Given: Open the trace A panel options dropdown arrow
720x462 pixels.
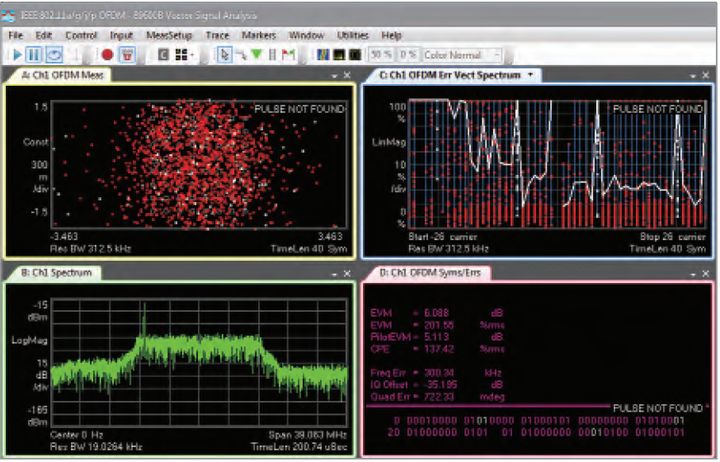Looking at the screenshot, I should (x=334, y=76).
